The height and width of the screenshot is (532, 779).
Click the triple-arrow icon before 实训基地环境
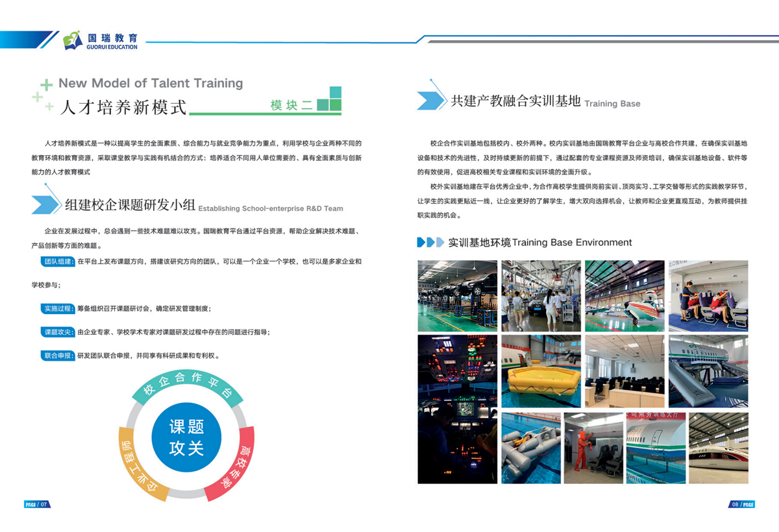point(430,243)
